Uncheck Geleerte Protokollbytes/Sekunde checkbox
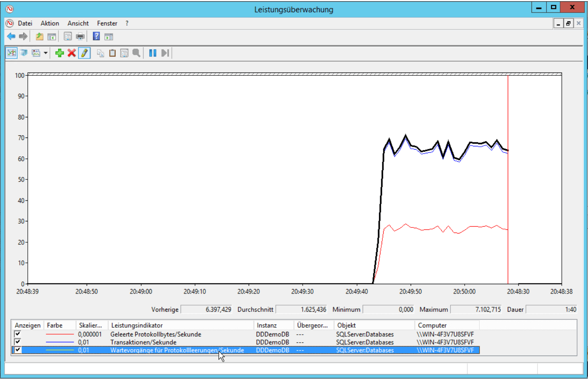Screen dimensions: 588x379 (18, 334)
